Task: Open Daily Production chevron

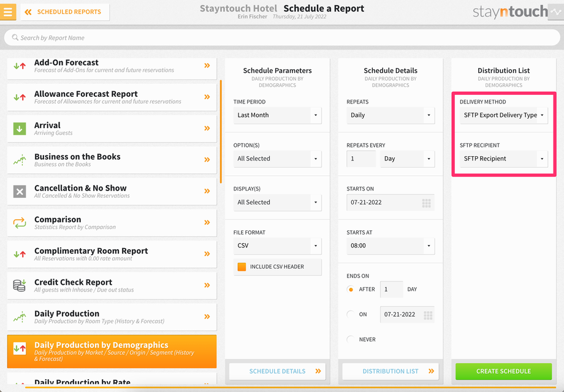Action: point(207,317)
